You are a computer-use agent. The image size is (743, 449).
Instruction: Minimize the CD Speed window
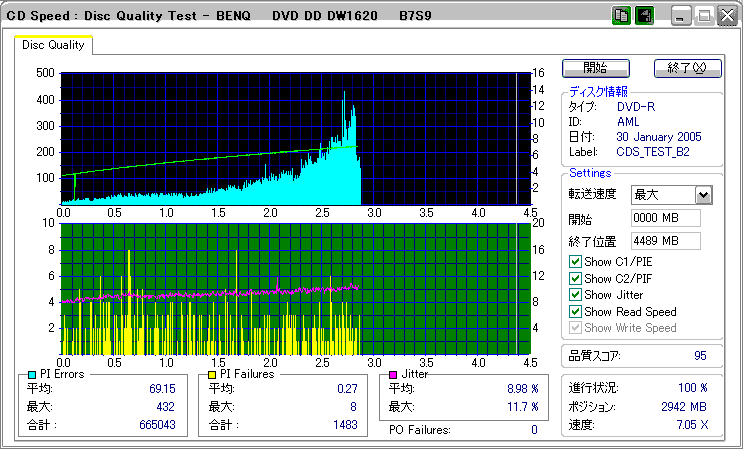point(681,17)
